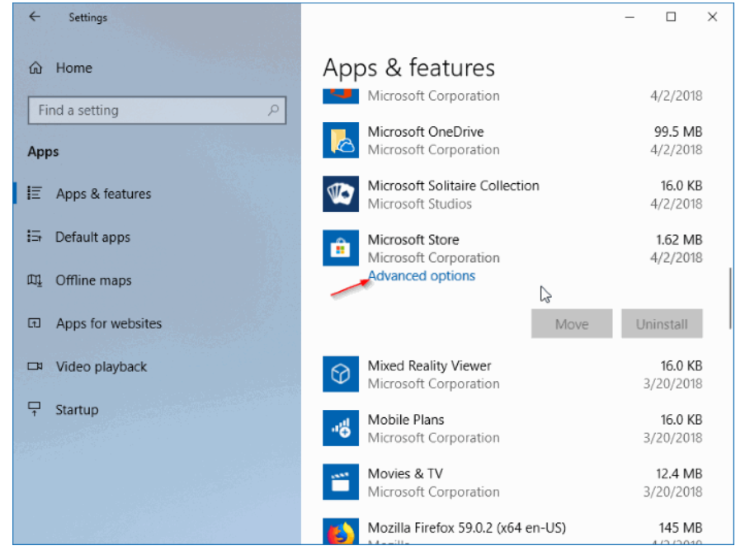Click the 99.5 MB size value
Viewport: 750px width, 560px height.
[678, 131]
